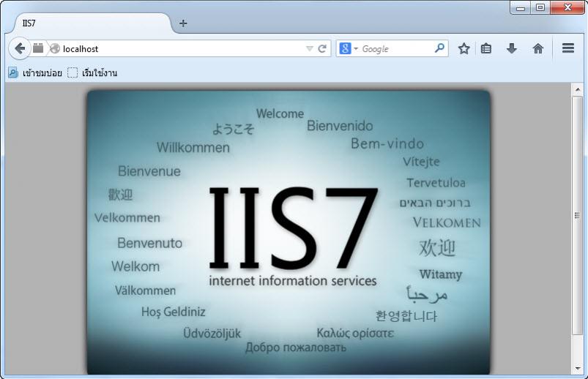This screenshot has width=588, height=379.
Task: Restore down the browser window
Action: tap(540, 7)
